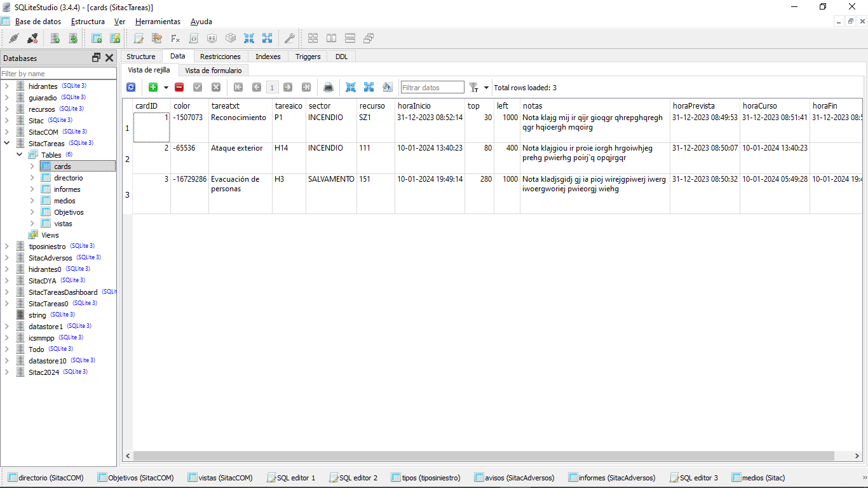This screenshot has width=868, height=488.
Task: Switch to the Triggers tab
Action: [x=308, y=57]
